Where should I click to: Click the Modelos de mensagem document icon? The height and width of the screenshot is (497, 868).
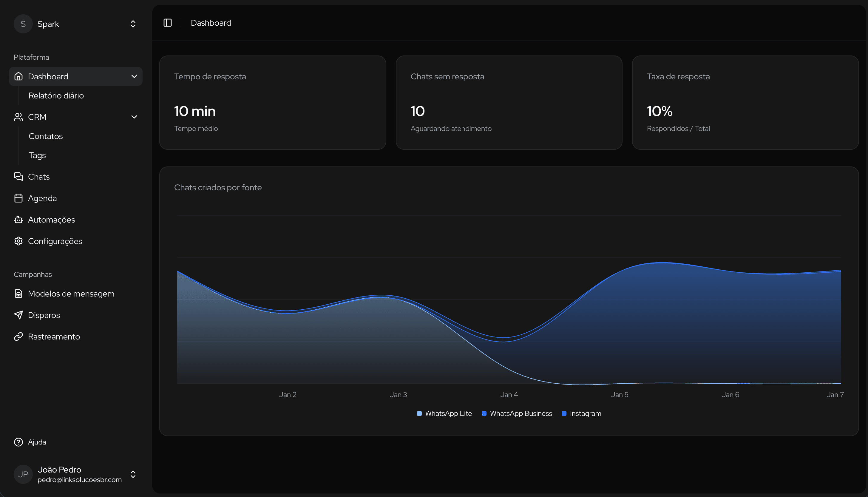tap(18, 294)
